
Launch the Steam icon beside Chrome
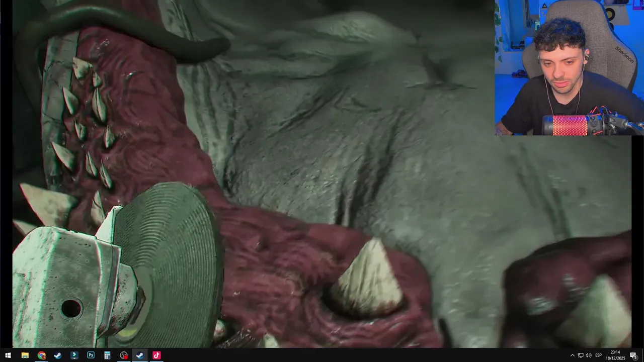(x=58, y=355)
